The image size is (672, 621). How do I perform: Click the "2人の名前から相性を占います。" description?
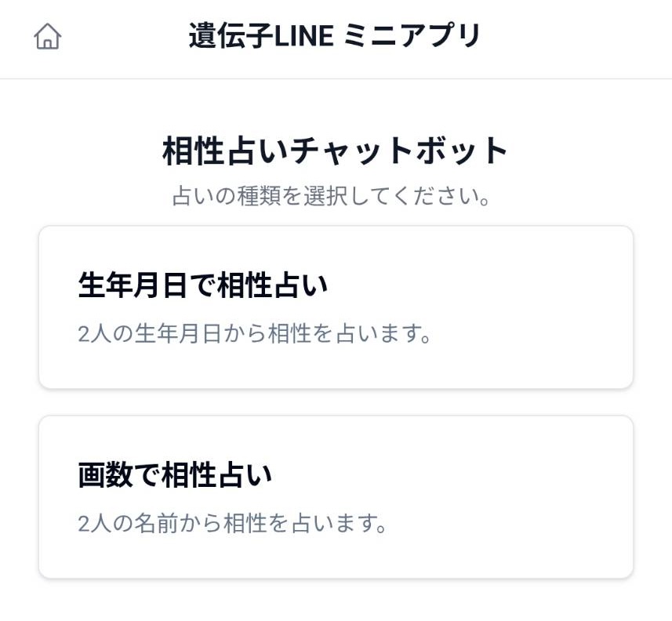[234, 523]
